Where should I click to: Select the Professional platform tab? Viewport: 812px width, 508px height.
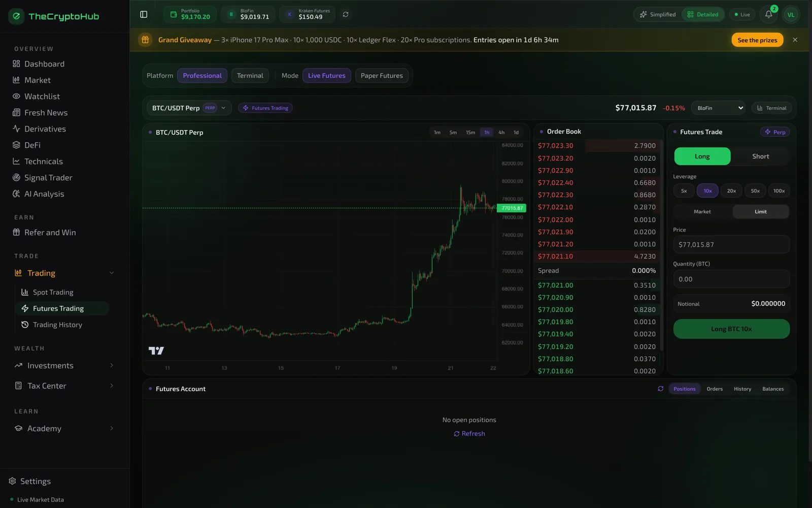[202, 76]
